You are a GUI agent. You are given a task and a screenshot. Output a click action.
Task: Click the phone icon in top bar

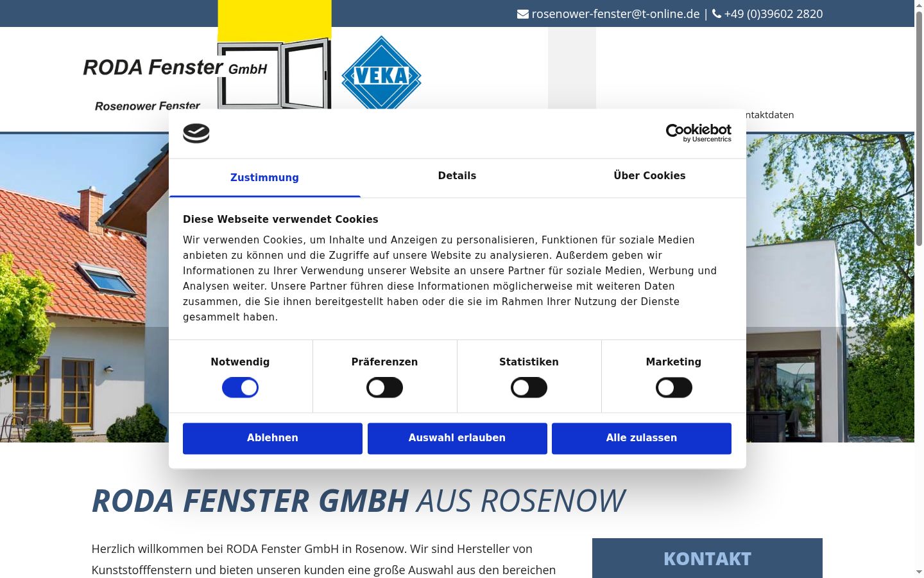[717, 13]
